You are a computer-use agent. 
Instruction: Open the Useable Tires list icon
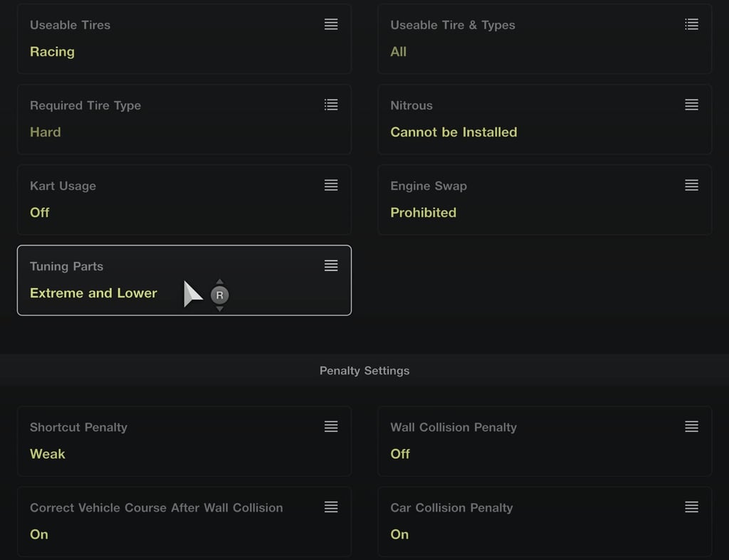tap(331, 24)
